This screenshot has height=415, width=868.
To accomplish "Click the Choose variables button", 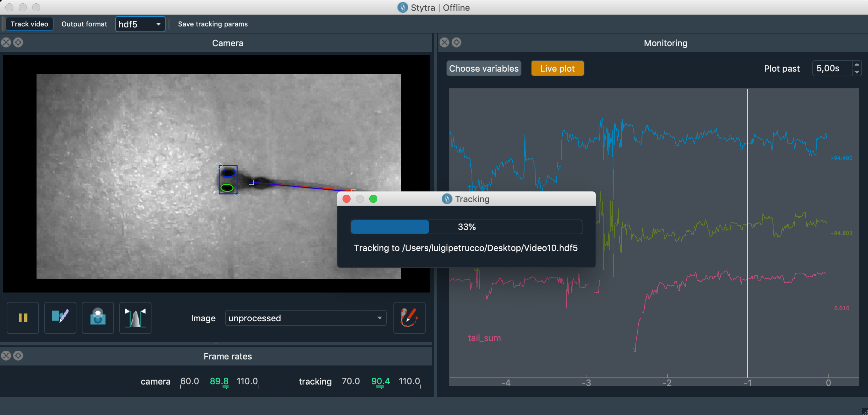I will pyautogui.click(x=484, y=68).
